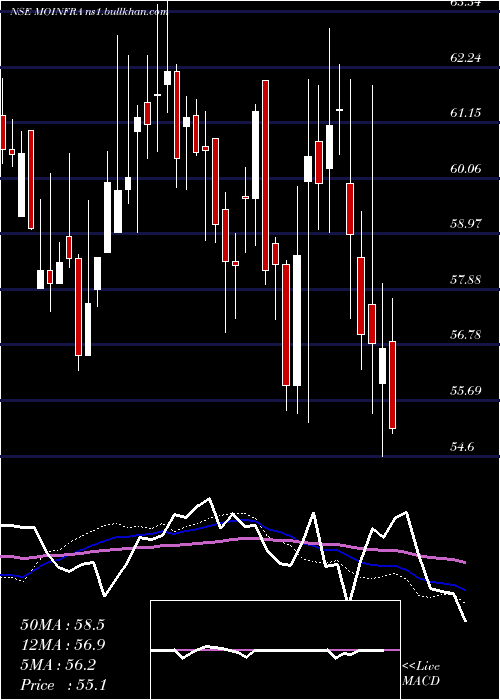
Task: Click the Price : 55.1 readout
Action: (63, 685)
